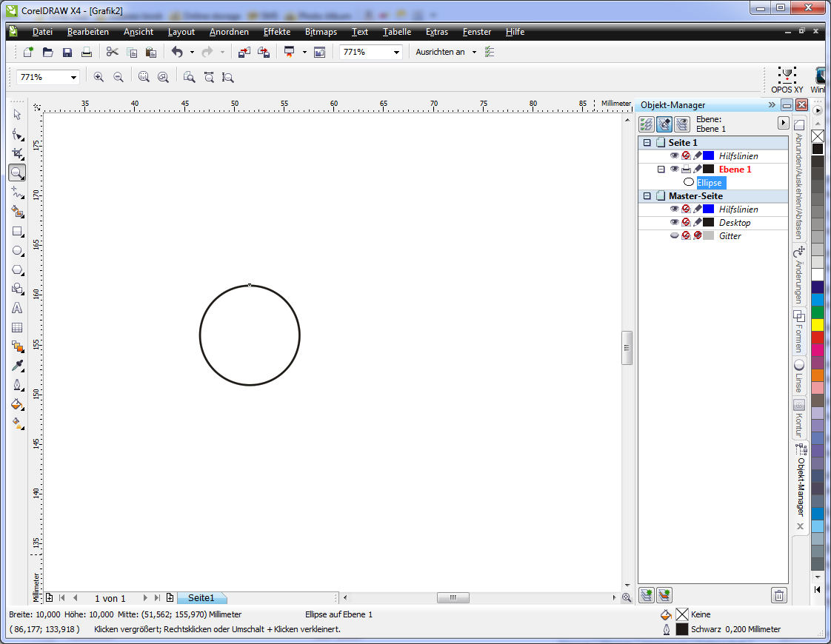Toggle printing for Desktop layer
Image resolution: width=831 pixels, height=644 pixels.
686,223
